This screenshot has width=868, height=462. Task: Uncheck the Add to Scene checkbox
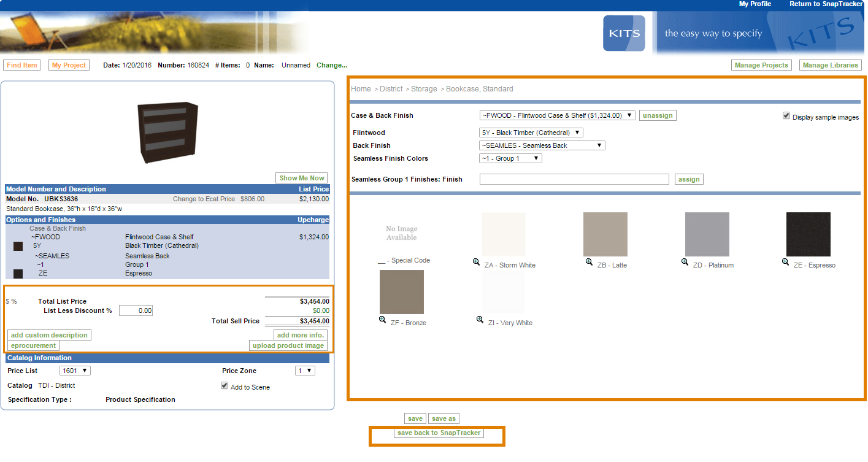(x=225, y=386)
